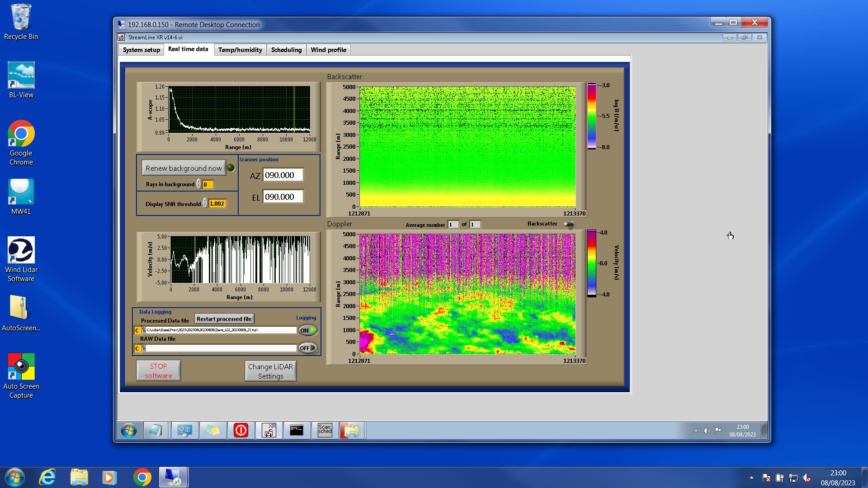The image size is (868, 488).
Task: Switch to the Wind profile tab
Action: (328, 50)
